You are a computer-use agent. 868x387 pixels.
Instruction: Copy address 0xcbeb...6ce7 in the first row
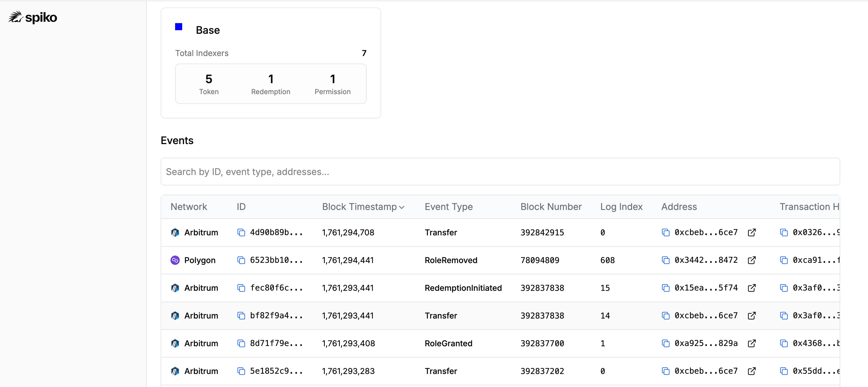(x=665, y=232)
